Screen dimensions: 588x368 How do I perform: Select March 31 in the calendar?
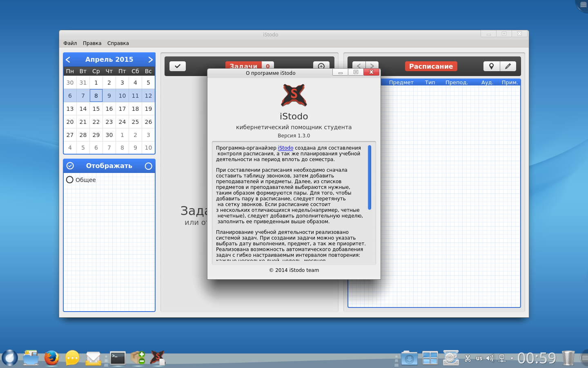(83, 83)
